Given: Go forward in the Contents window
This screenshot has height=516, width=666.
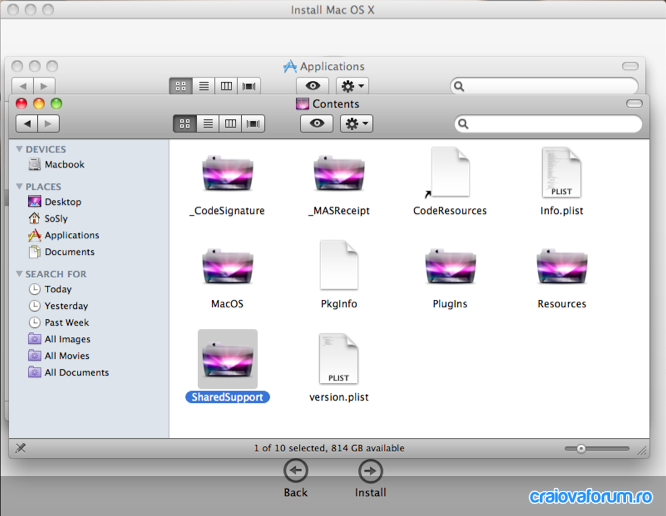Looking at the screenshot, I should point(48,124).
